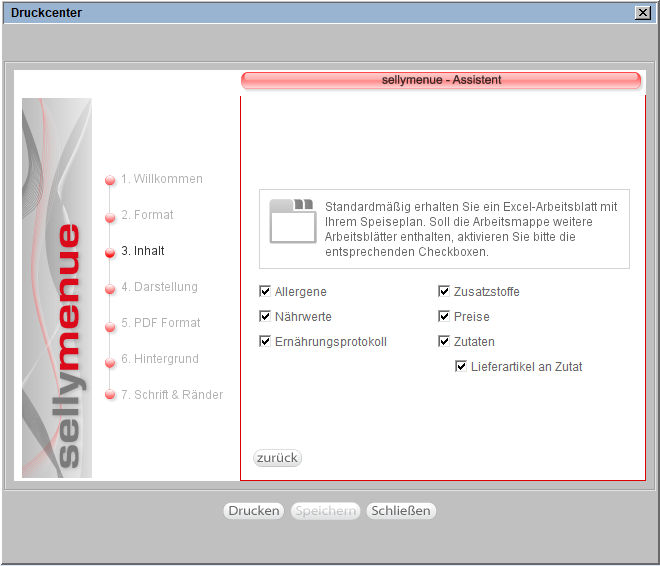Close the Druckcenter window
The height and width of the screenshot is (566, 660).
[x=642, y=13]
